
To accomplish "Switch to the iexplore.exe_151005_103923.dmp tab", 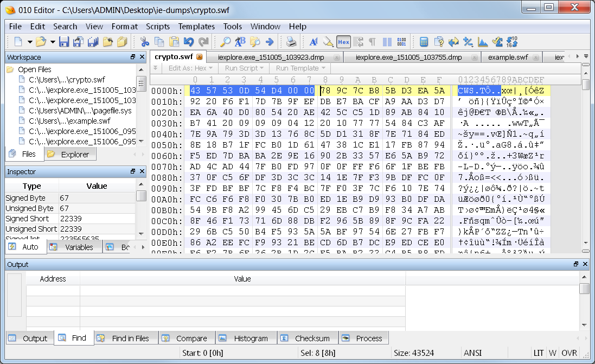I will (271, 58).
